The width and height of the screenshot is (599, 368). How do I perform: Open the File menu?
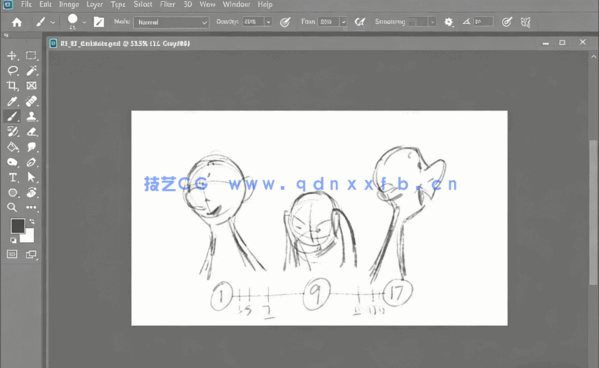pyautogui.click(x=26, y=5)
